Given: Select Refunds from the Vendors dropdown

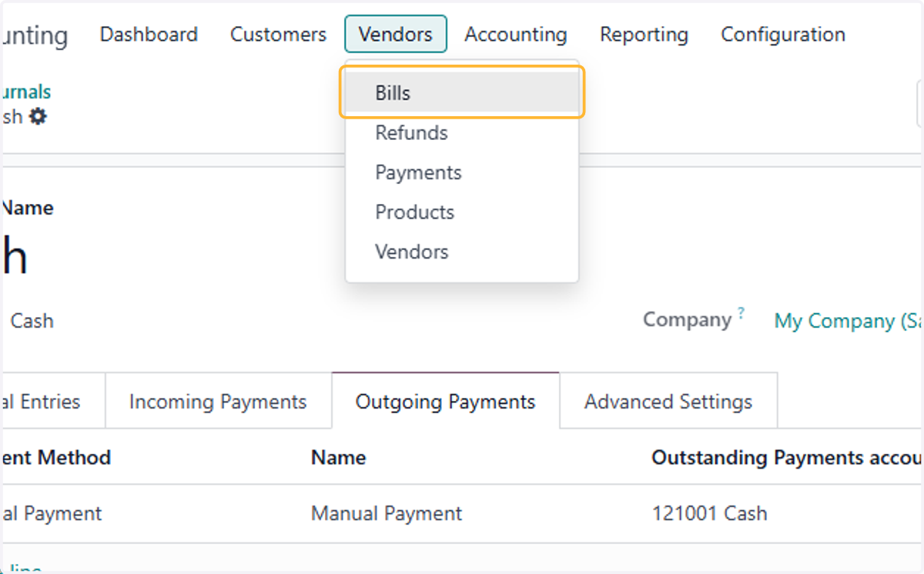Looking at the screenshot, I should 462,133.
